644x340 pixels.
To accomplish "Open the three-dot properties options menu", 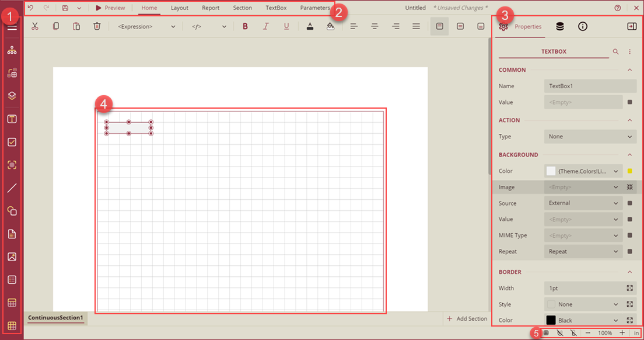I will [629, 51].
